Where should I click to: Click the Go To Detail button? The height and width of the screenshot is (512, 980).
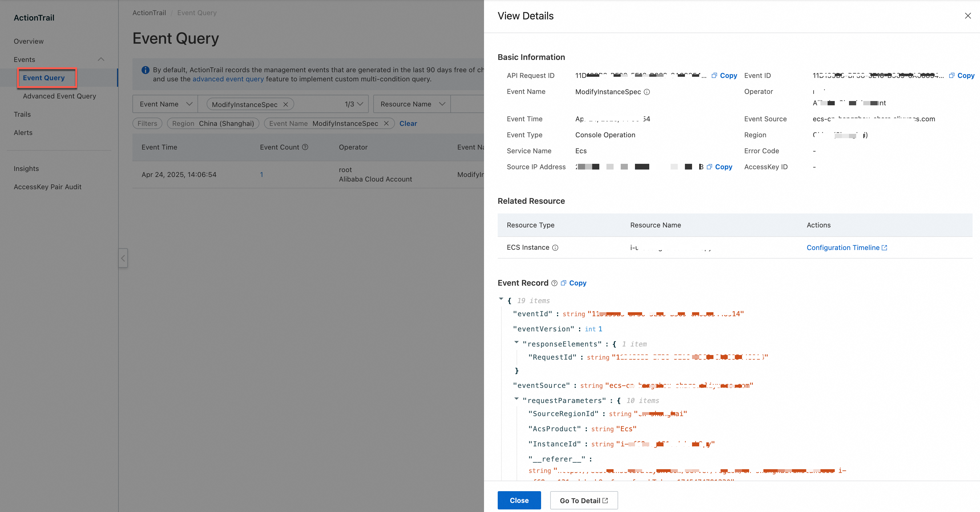pyautogui.click(x=584, y=501)
